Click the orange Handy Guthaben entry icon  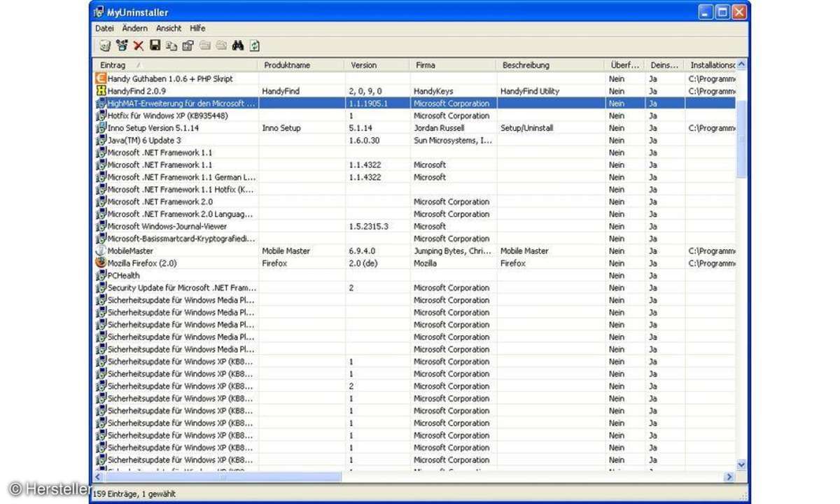(x=101, y=78)
